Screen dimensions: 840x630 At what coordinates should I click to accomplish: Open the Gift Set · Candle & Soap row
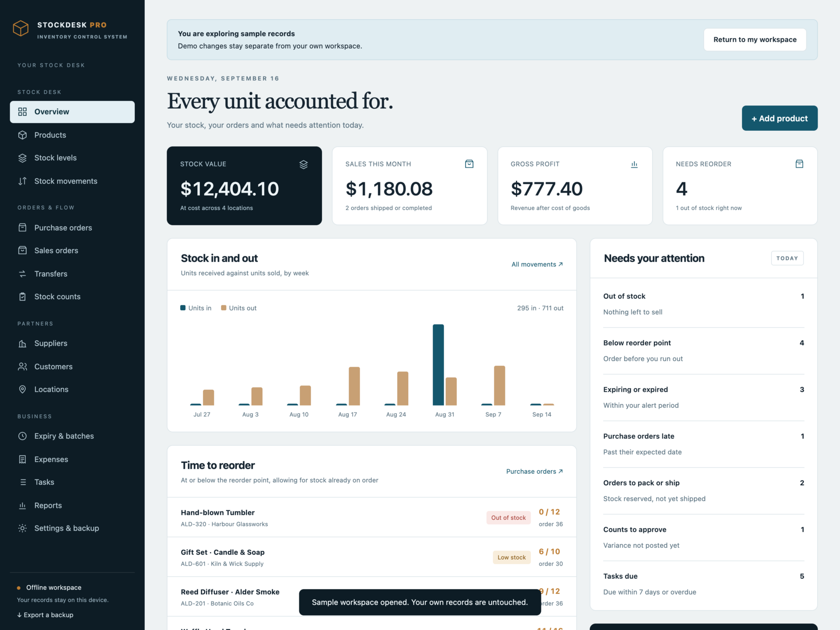tap(371, 557)
